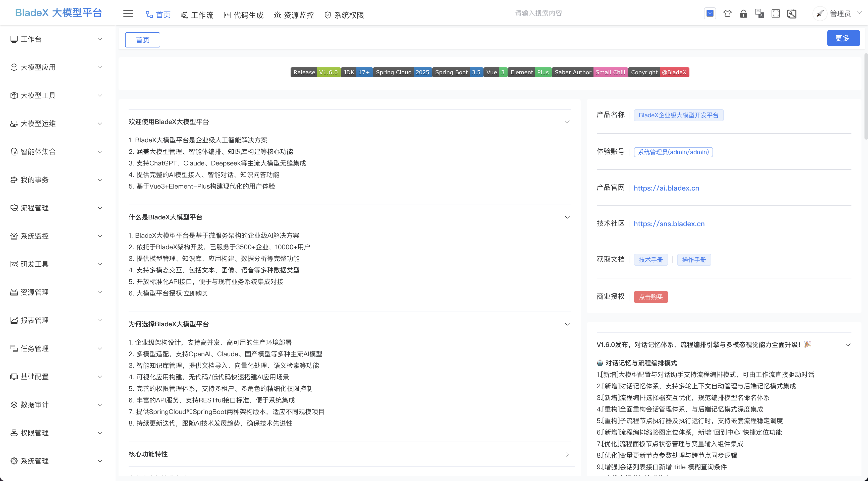The height and width of the screenshot is (481, 868).
Task: Click the Copyright @BladeX badge
Action: click(659, 72)
